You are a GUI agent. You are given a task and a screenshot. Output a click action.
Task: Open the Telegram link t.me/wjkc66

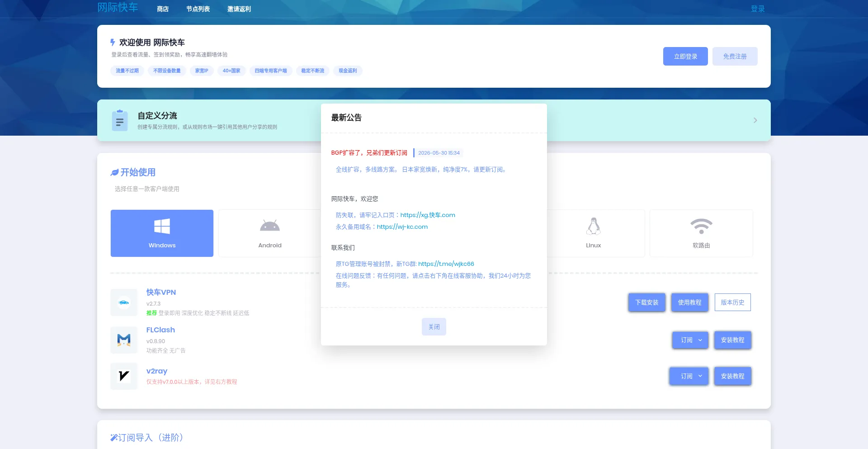coord(446,264)
